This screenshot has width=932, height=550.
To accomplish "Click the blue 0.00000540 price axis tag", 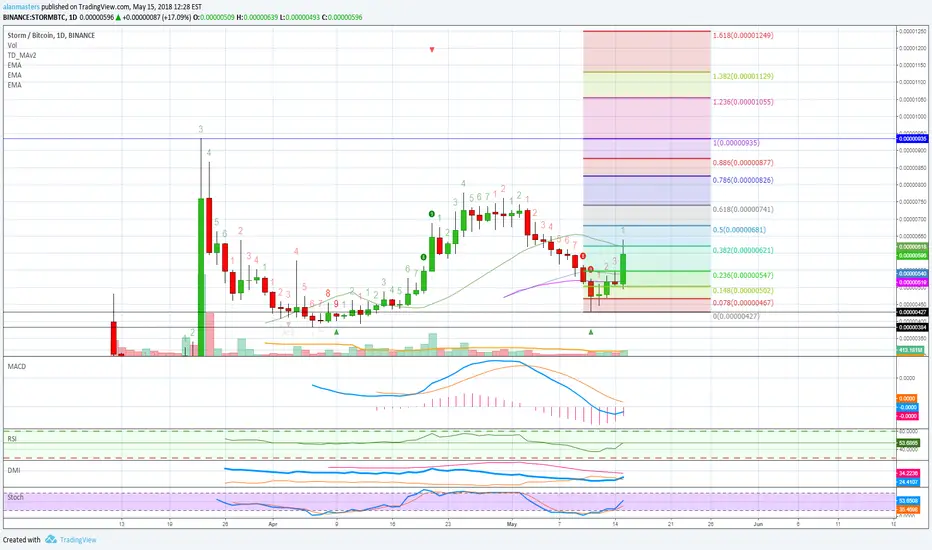I will point(912,274).
